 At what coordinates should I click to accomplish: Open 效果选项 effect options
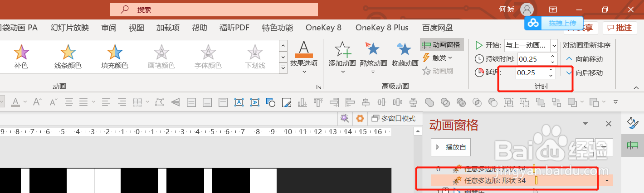point(304,57)
